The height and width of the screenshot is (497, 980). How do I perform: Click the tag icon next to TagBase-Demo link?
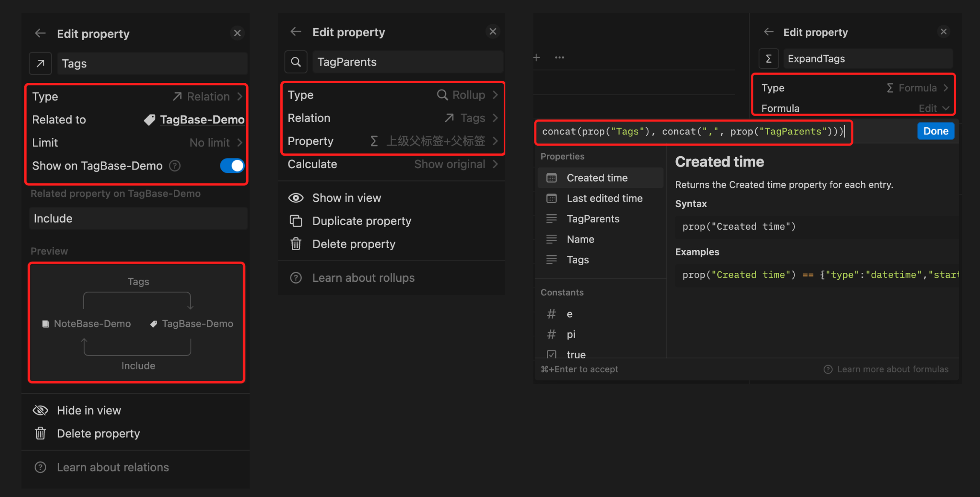(150, 120)
